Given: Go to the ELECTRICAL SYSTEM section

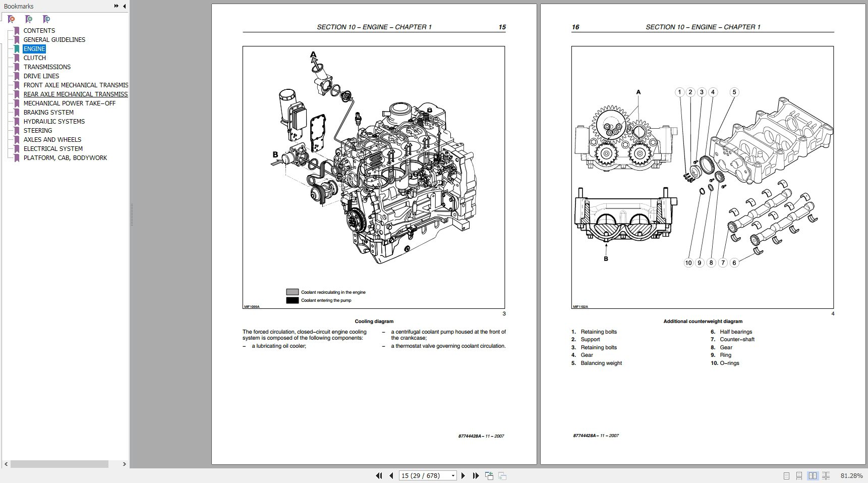Looking at the screenshot, I should (52, 148).
